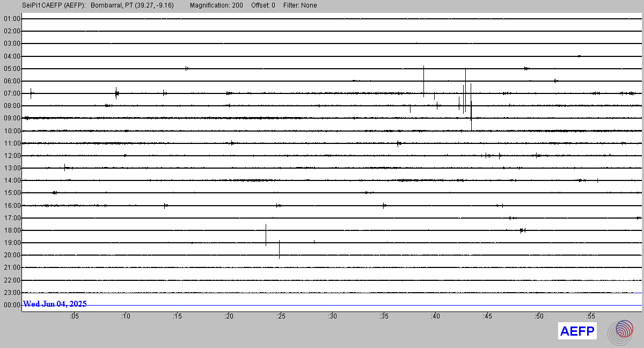The height and width of the screenshot is (348, 644).
Task: Click the 02:00 hour label
Action: point(12,31)
